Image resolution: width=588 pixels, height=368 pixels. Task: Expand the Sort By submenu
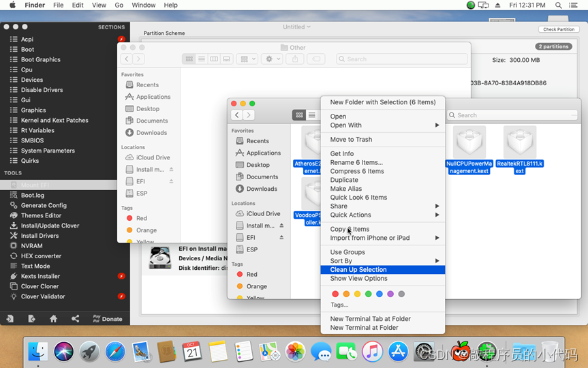click(383, 261)
